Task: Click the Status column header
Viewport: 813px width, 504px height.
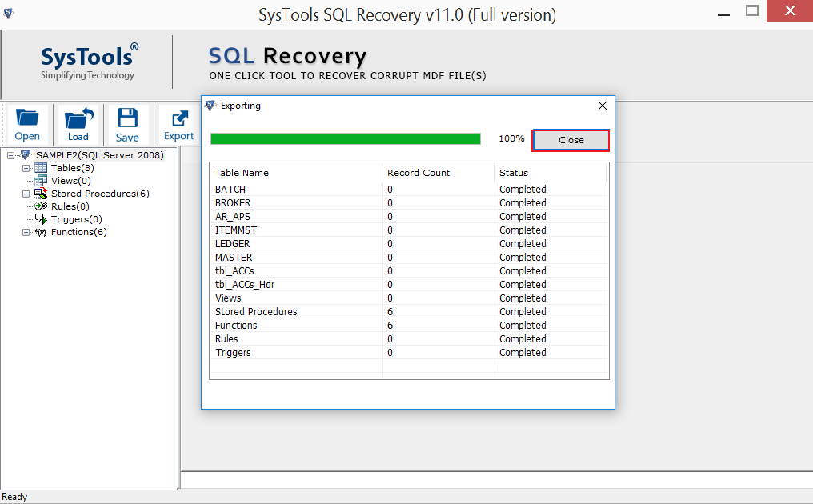Action: 550,173
